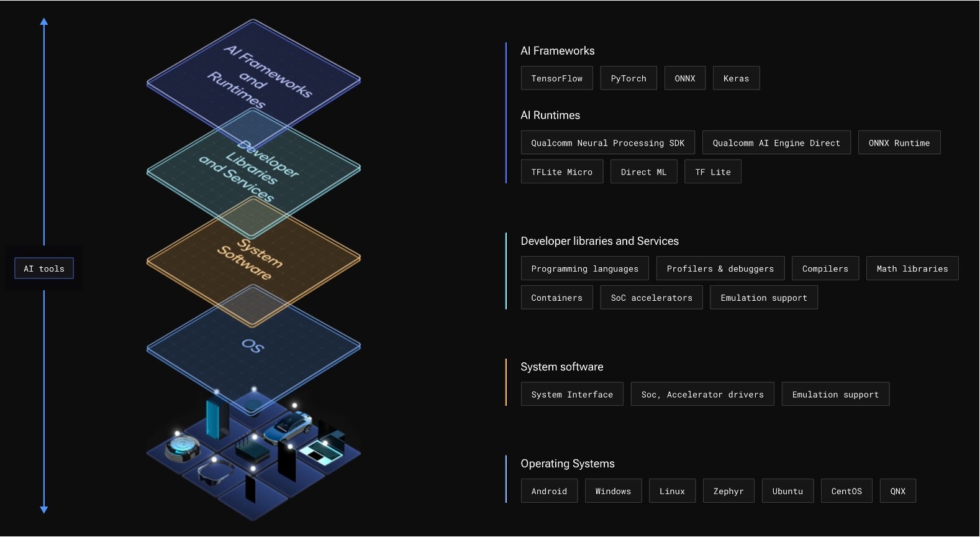This screenshot has height=537, width=980.
Task: Choose Soc, Accelerator drivers chip
Action: [x=702, y=395]
